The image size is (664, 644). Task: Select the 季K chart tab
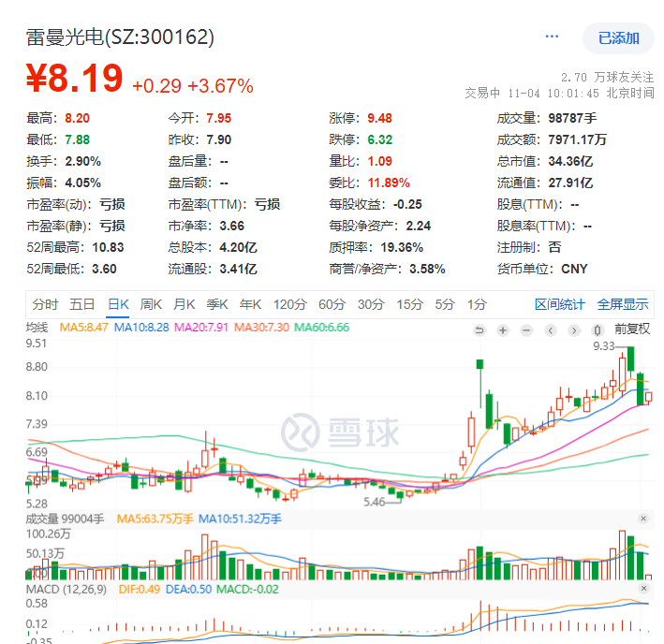point(217,304)
